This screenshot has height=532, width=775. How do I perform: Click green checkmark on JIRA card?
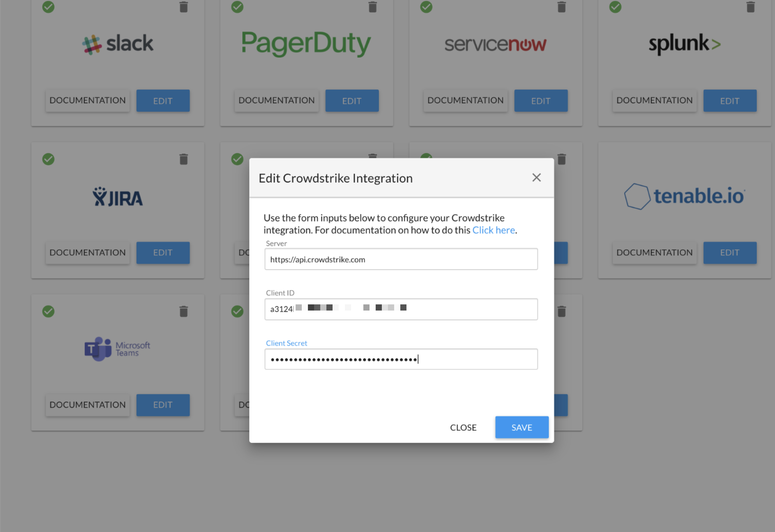(48, 159)
